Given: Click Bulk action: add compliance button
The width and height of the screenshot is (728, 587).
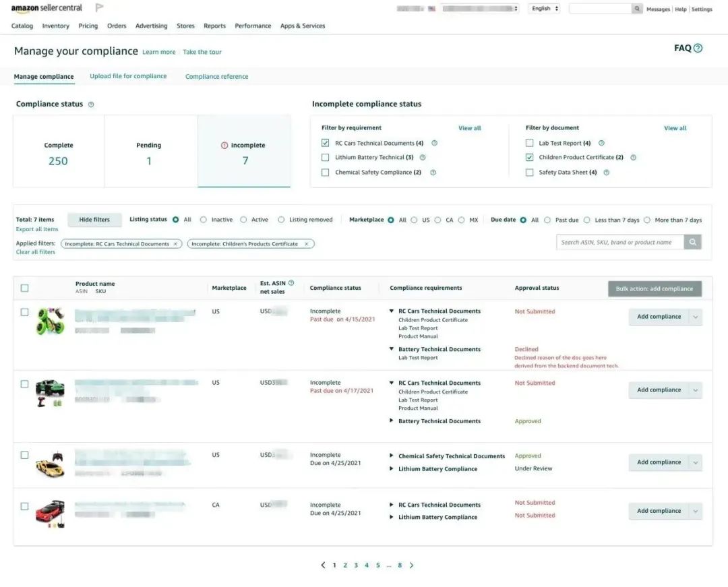Looking at the screenshot, I should (x=655, y=288).
